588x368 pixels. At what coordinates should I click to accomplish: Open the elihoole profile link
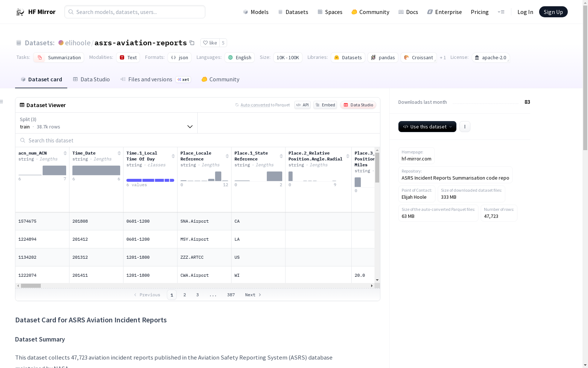[78, 43]
